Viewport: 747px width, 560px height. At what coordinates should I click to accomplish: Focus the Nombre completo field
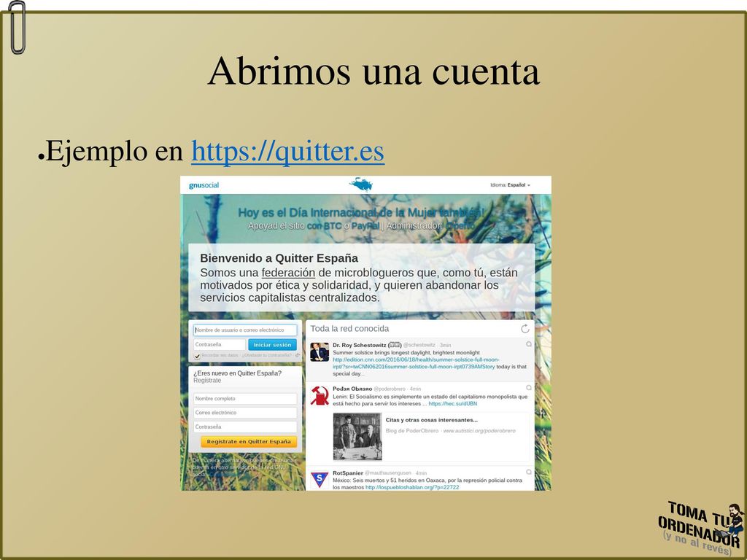coord(245,399)
